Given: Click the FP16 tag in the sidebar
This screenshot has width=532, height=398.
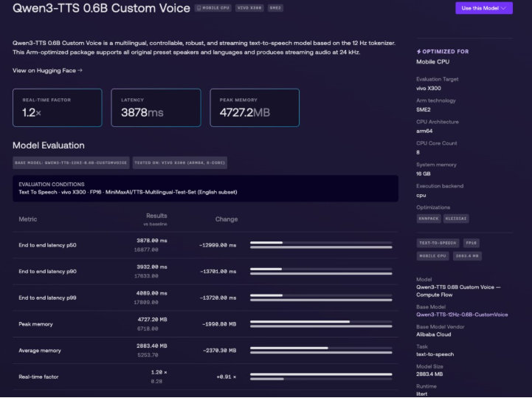Looking at the screenshot, I should pos(471,243).
